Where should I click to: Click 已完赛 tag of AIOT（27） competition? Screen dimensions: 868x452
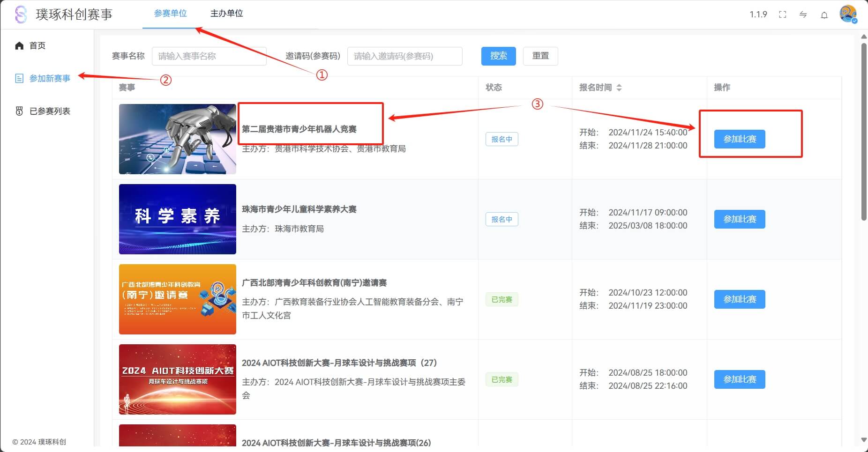(501, 379)
